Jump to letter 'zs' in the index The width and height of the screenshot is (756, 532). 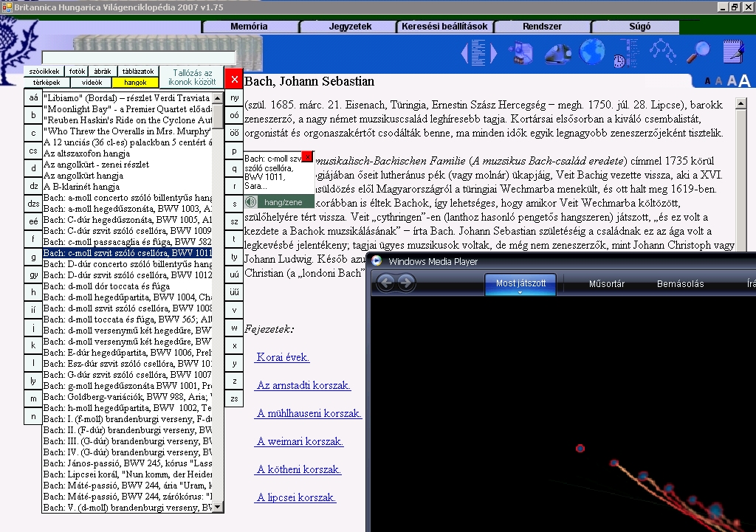[234, 398]
